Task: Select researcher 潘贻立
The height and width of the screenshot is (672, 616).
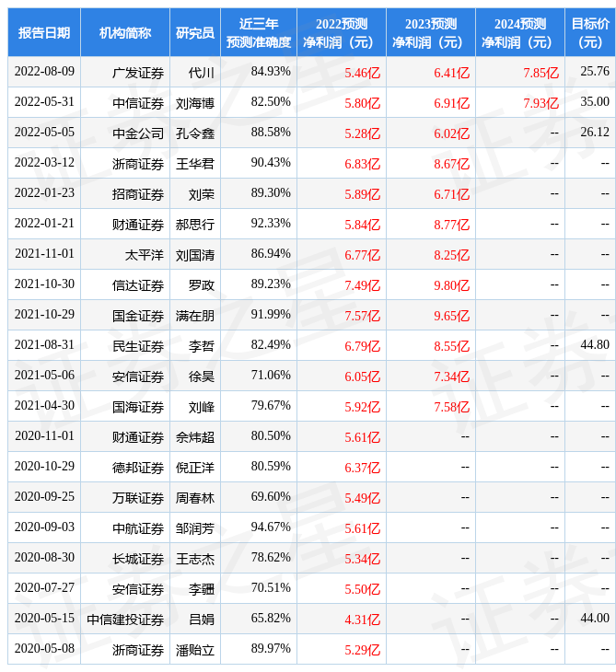Action: tap(195, 651)
